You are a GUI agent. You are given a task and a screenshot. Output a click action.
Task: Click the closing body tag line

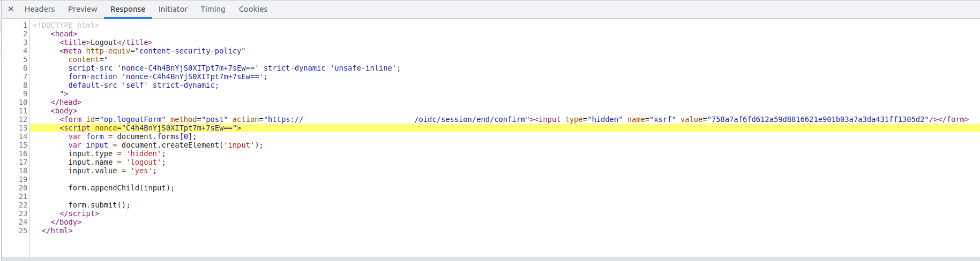[66, 222]
